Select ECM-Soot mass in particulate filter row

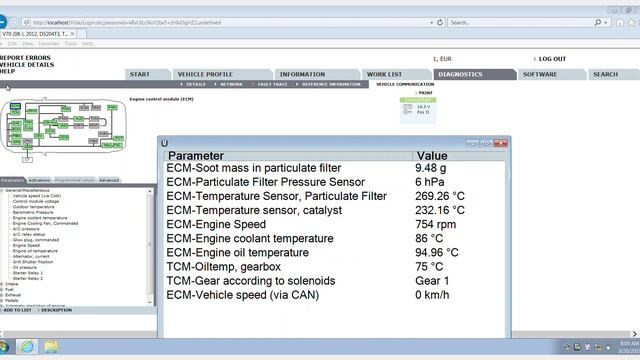(335, 168)
